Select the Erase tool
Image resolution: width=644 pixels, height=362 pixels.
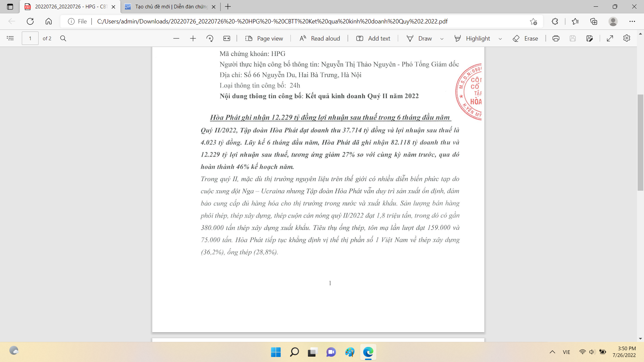coord(525,39)
